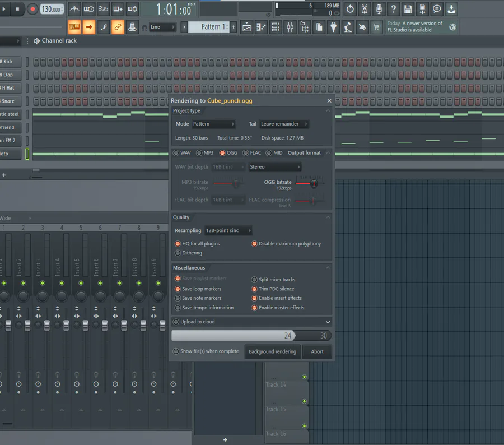Click the Kick channel button
Image resolution: width=504 pixels, height=445 pixels.
(x=10, y=62)
